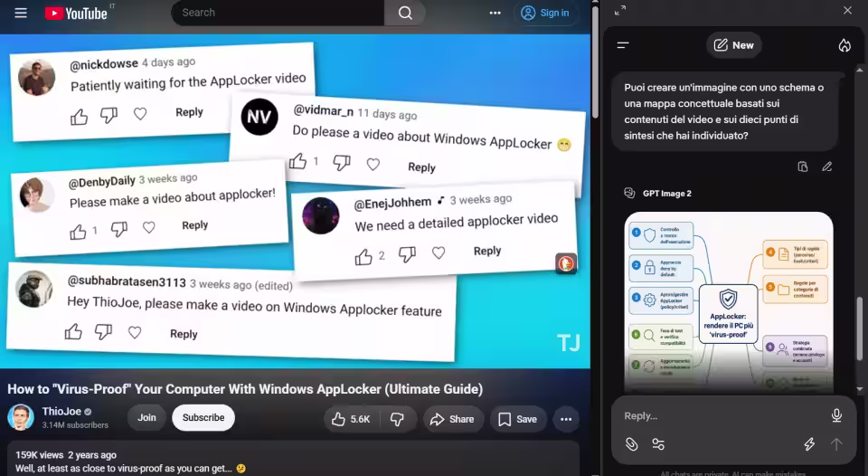Click the 3.14M subscribers text
Viewport: 868px width, 476px height.
pyautogui.click(x=75, y=425)
